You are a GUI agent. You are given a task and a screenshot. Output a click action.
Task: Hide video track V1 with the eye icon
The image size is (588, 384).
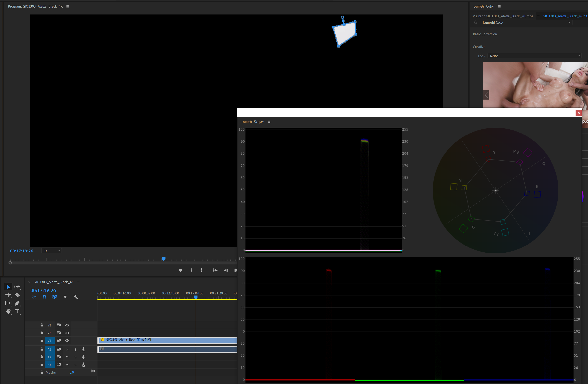click(x=67, y=341)
